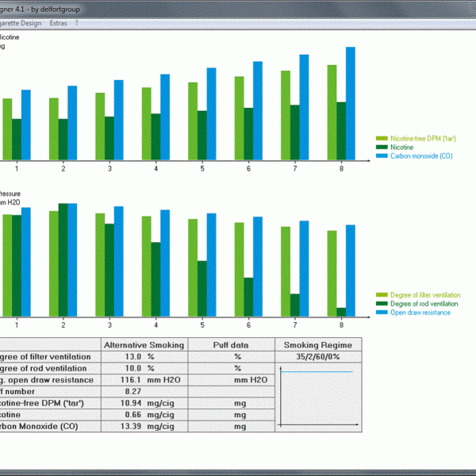The height and width of the screenshot is (476, 476).
Task: Click the Alternative Smoking column header
Action: point(144,345)
